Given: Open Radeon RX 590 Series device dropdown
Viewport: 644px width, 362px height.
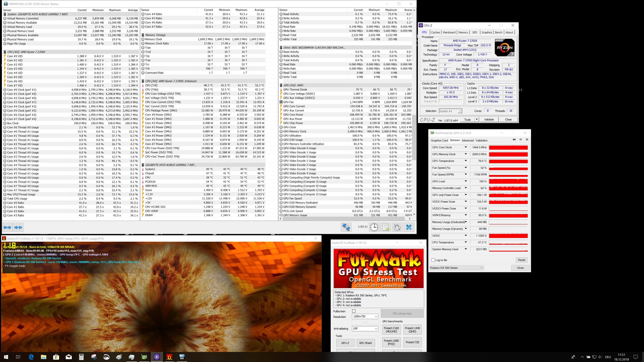Looking at the screenshot, I should pos(457,268).
